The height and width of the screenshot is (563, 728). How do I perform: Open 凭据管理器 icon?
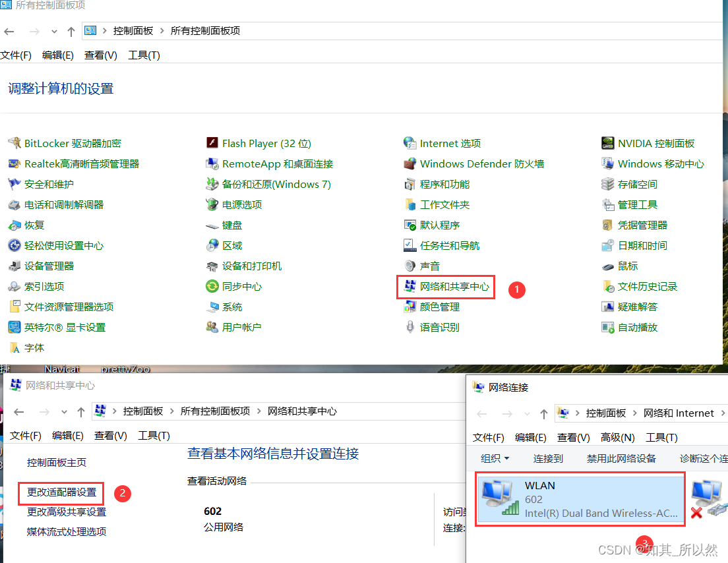coord(608,225)
